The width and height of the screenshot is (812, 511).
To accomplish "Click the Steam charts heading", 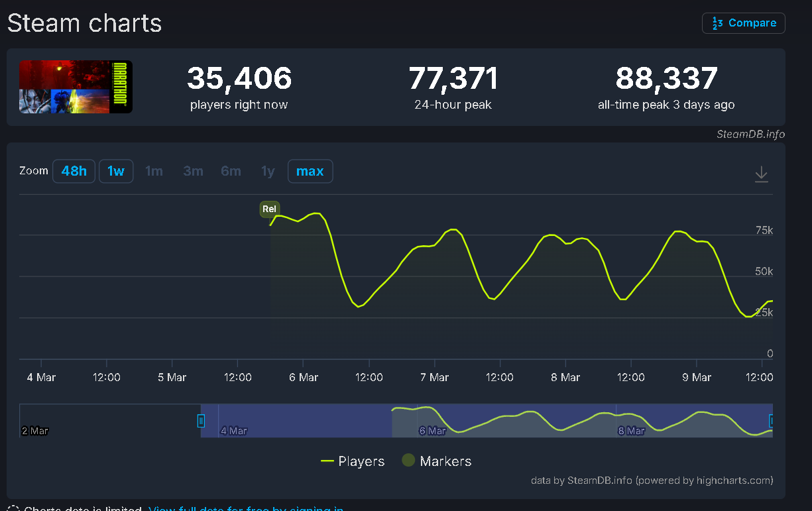I will 84,23.
